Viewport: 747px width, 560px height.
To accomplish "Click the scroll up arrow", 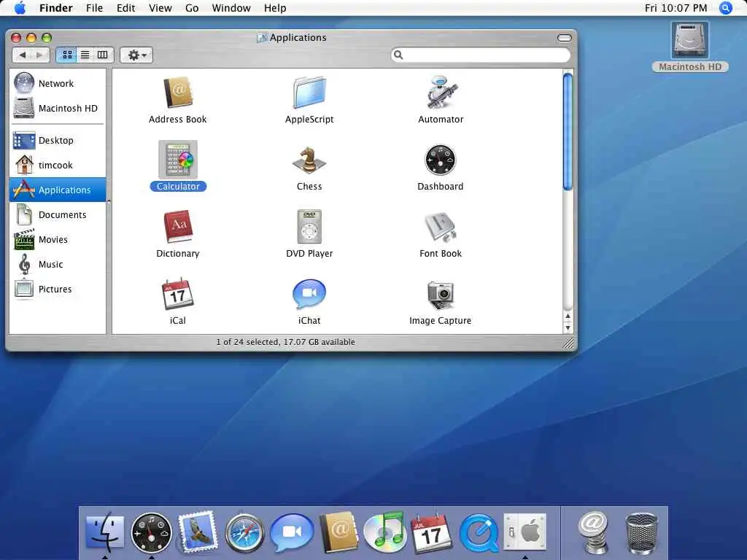I will click(568, 316).
